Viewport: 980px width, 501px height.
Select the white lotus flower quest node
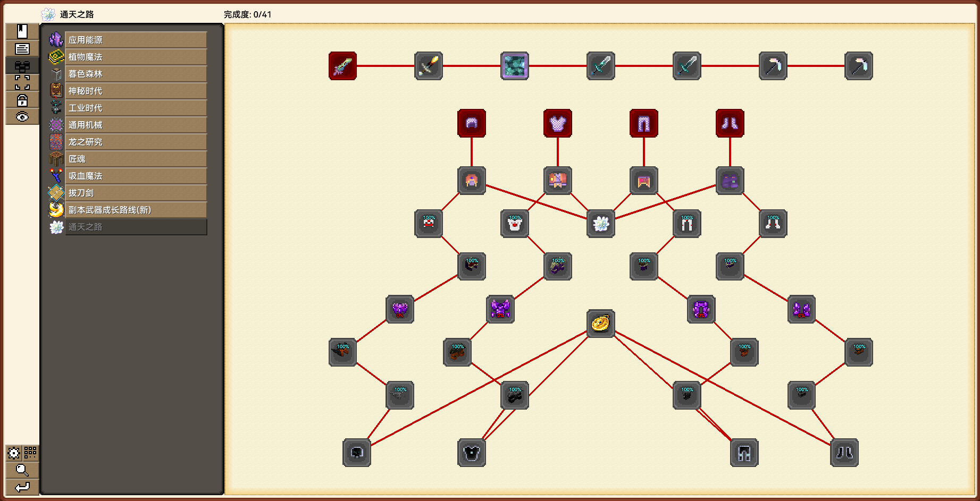pos(600,224)
